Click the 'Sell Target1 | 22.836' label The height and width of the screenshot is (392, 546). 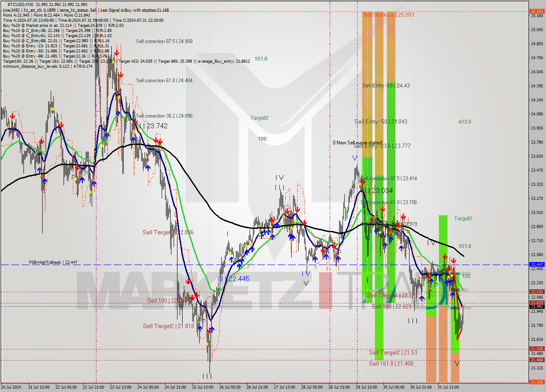tap(168, 233)
